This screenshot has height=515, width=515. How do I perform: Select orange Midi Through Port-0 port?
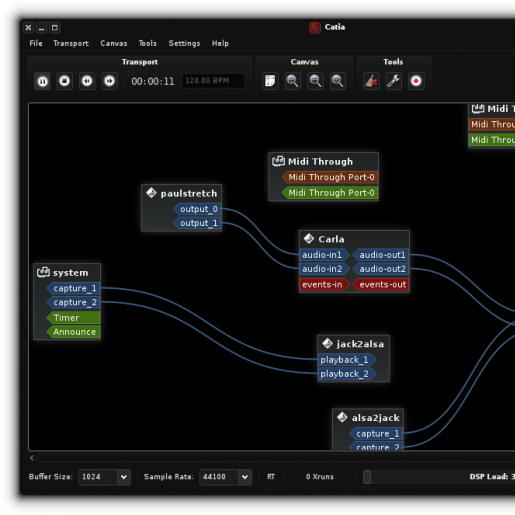pos(330,177)
